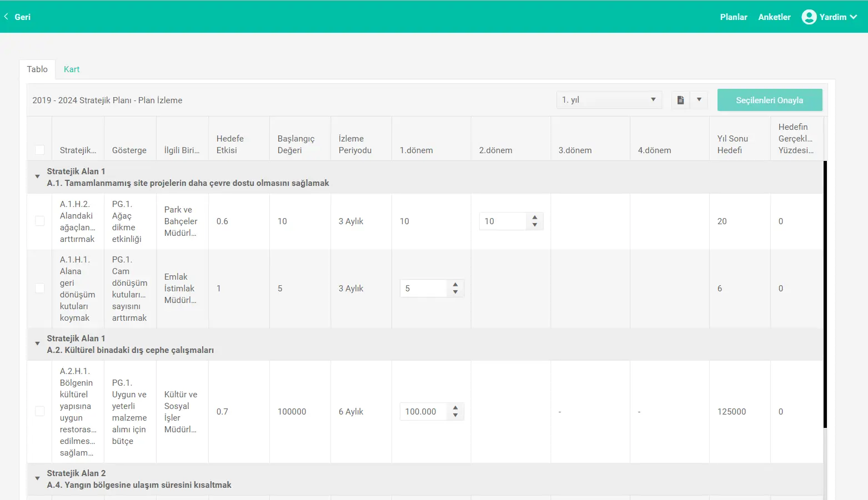Increase the 2.dönem value of 10
The width and height of the screenshot is (868, 500).
click(535, 218)
